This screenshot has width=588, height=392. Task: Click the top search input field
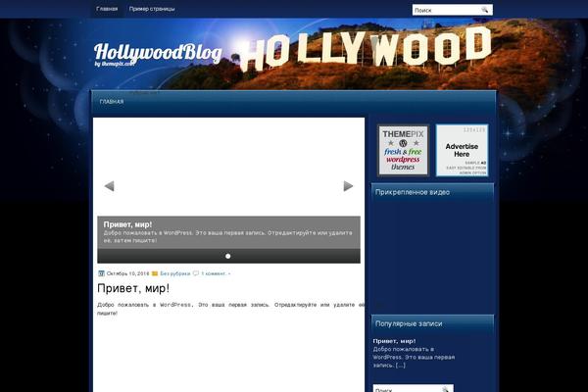(x=452, y=10)
